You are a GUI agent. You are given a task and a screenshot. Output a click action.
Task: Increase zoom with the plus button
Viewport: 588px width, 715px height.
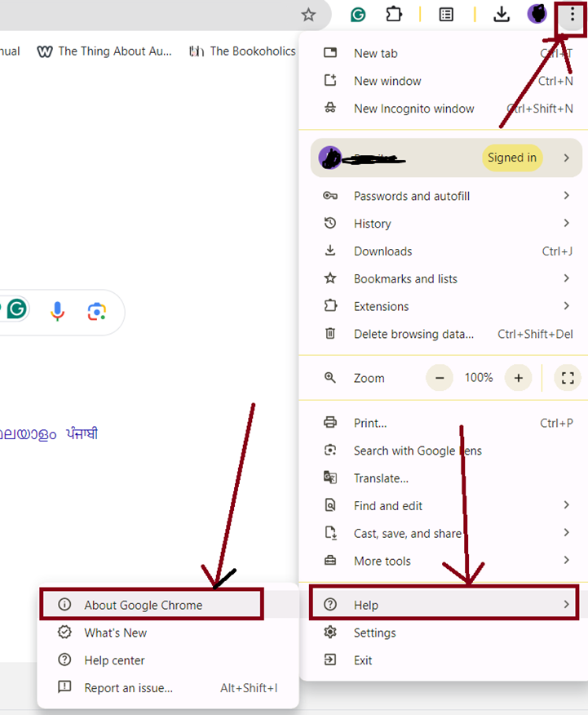tap(518, 378)
